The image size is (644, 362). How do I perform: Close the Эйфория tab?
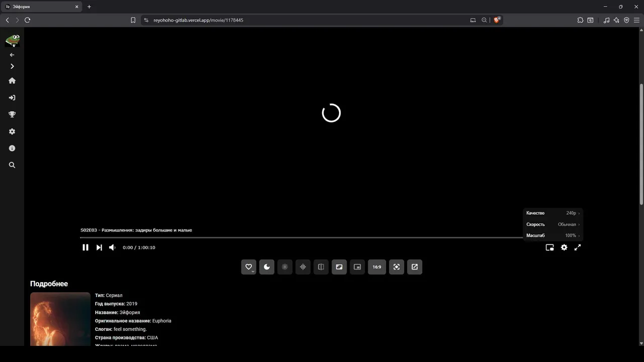click(77, 7)
